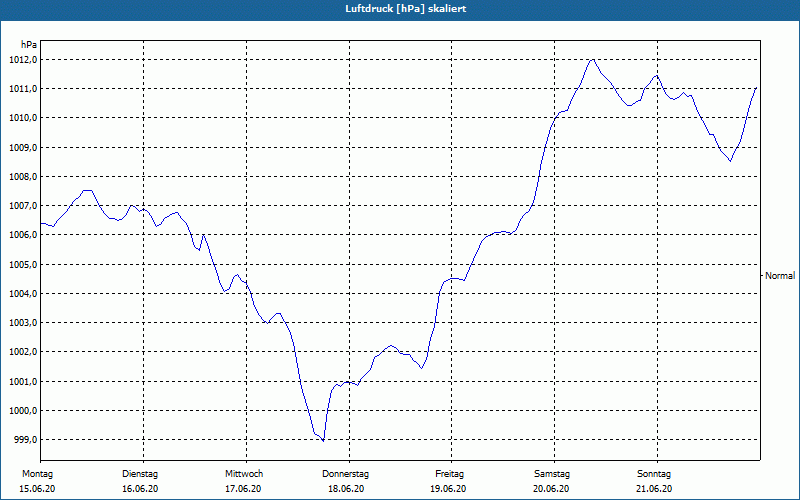800x500 pixels.
Task: Click the 1008,0 axis value
Action: [23, 177]
